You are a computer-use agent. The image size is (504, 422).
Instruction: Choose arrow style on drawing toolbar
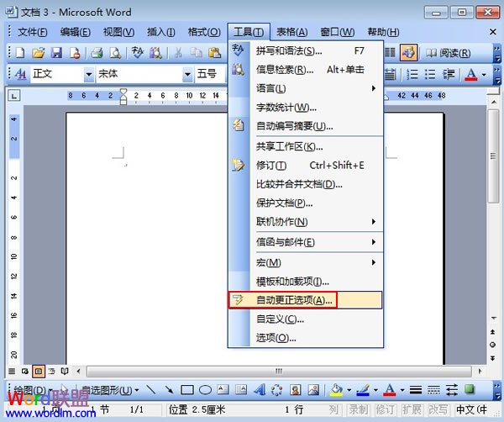point(452,390)
